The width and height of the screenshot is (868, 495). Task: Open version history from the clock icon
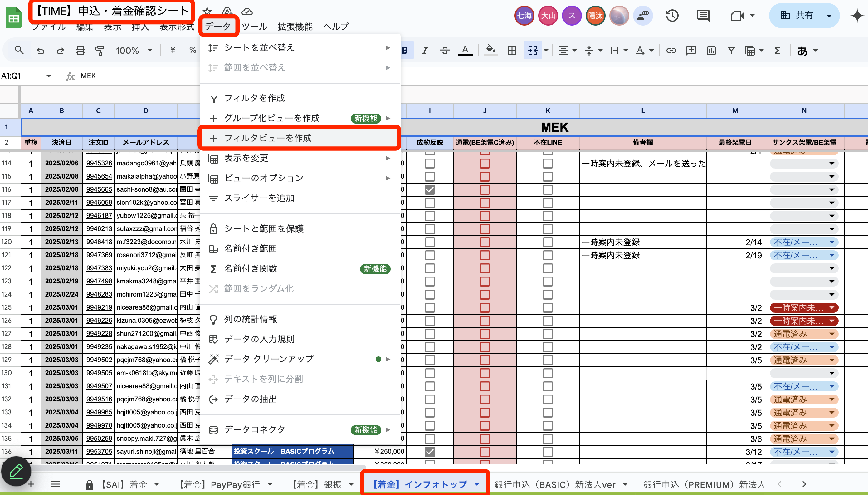[x=672, y=15]
